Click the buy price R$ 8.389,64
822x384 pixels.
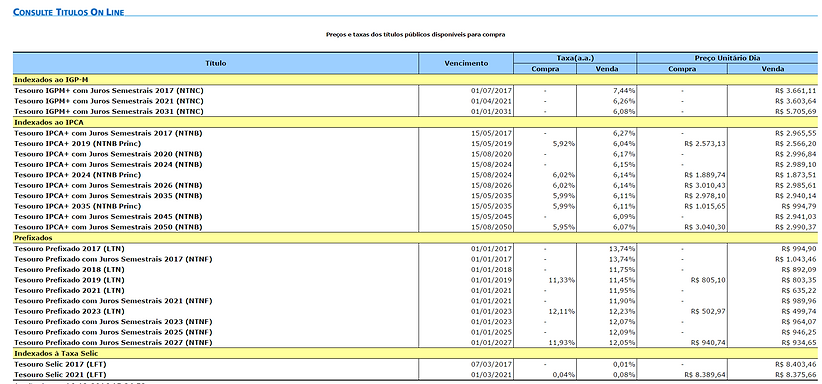[705, 375]
